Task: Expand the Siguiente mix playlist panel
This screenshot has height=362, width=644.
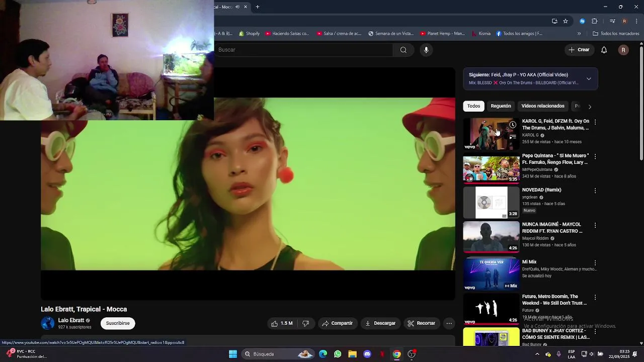Action: click(x=589, y=79)
